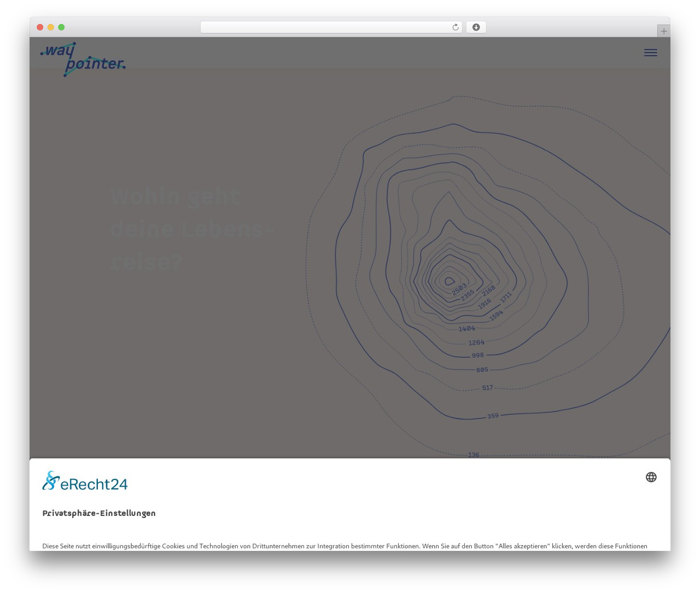Click the 1404 contour label
The height and width of the screenshot is (593, 700).
[x=466, y=328]
